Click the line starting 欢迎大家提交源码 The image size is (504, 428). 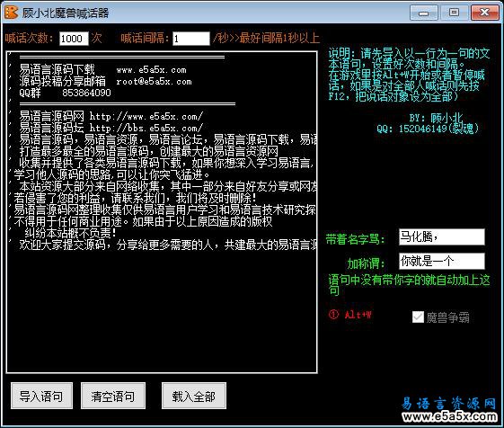point(168,245)
